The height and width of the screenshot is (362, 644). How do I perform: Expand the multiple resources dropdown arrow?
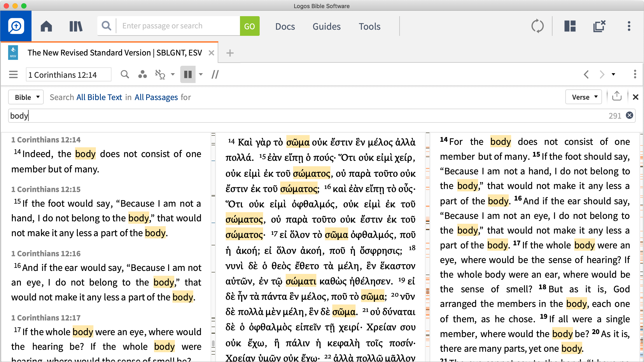(201, 74)
